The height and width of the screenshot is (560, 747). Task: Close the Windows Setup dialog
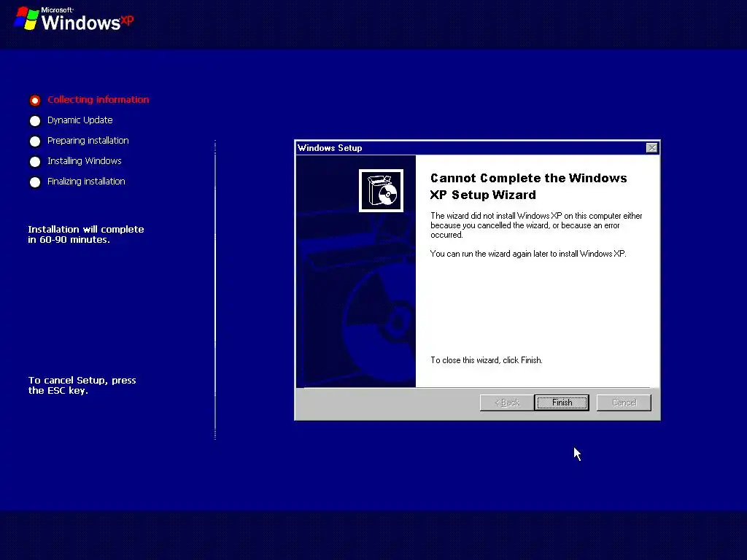coord(651,147)
